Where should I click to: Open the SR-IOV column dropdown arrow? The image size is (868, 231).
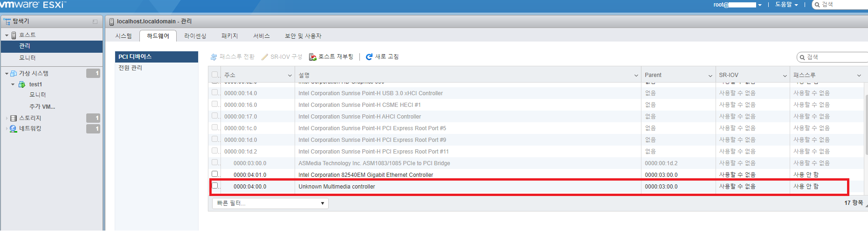coord(785,76)
